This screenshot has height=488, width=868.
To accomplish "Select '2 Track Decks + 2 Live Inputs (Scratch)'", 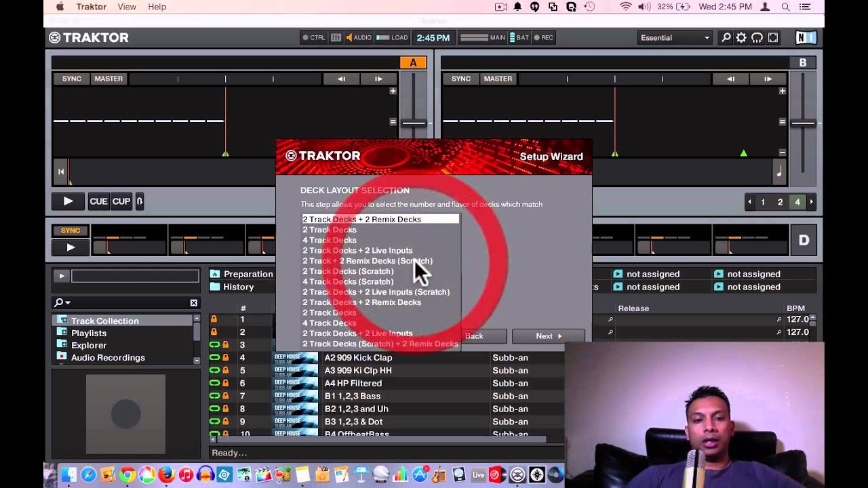I will (x=376, y=292).
